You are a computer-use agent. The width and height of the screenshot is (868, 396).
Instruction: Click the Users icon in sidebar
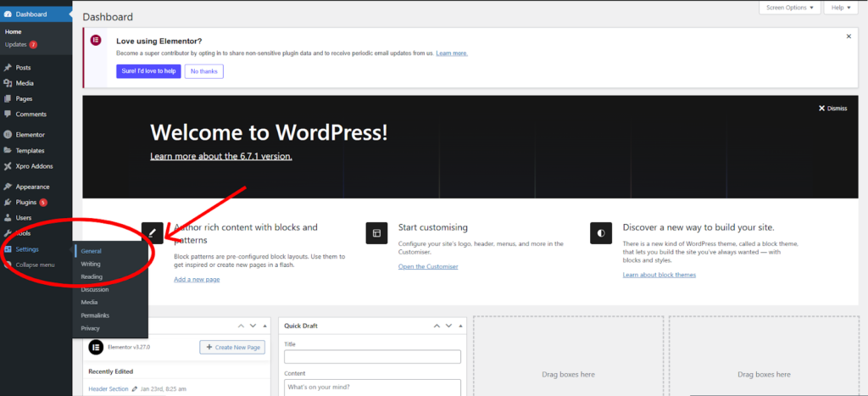8,218
